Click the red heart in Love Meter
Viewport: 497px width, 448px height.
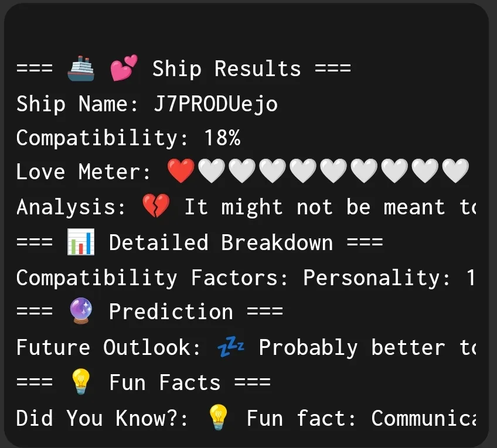point(181,172)
